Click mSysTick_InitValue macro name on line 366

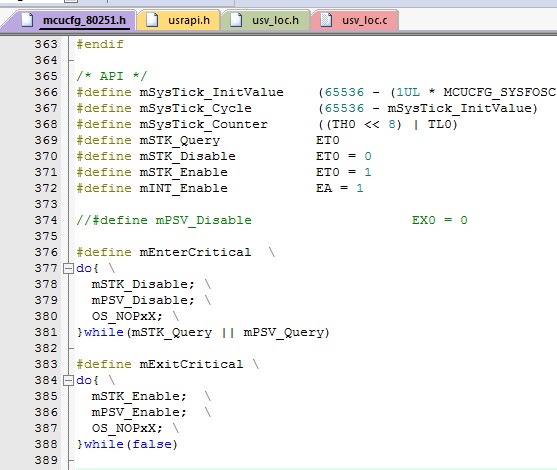[212, 92]
